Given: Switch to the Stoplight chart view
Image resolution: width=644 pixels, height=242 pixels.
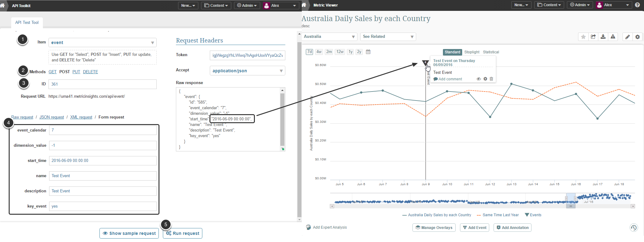Looking at the screenshot, I should coord(471,52).
